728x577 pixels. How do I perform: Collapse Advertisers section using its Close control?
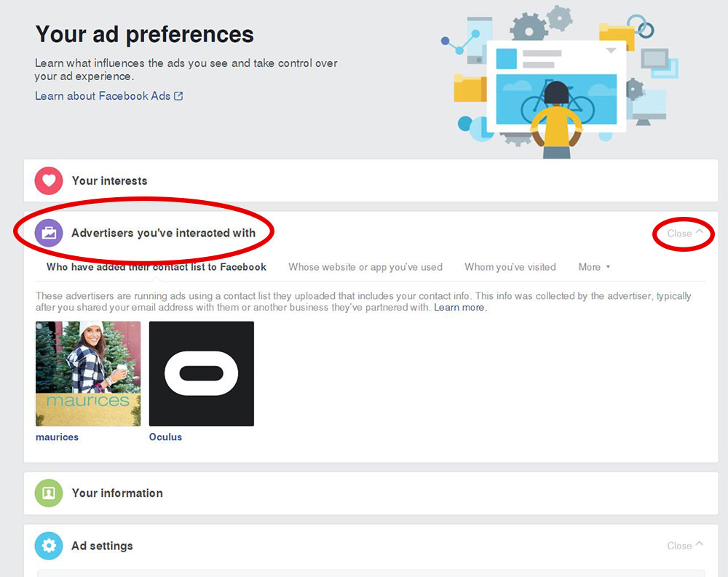[x=685, y=233]
